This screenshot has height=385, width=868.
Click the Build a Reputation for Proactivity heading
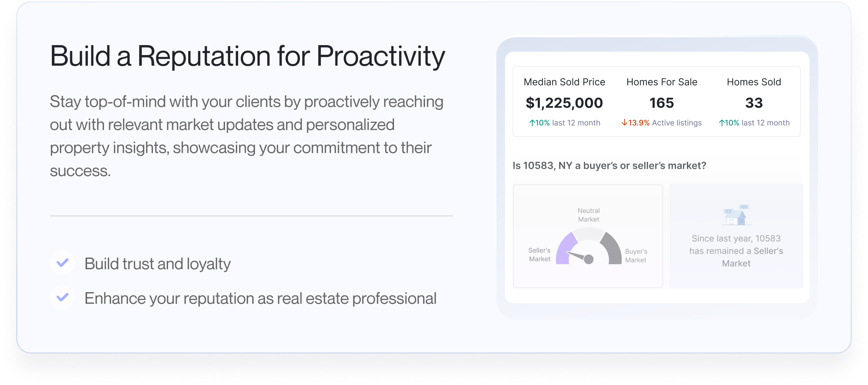(248, 56)
